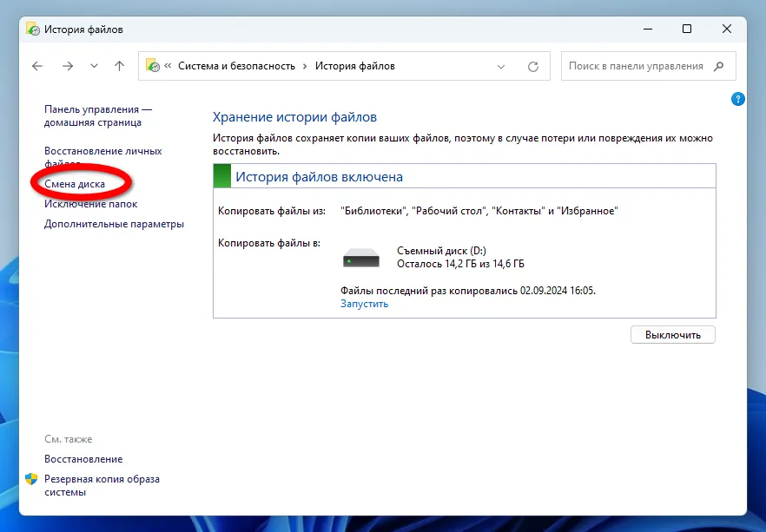Open Исключение папок settings
This screenshot has width=766, height=532.
point(90,204)
